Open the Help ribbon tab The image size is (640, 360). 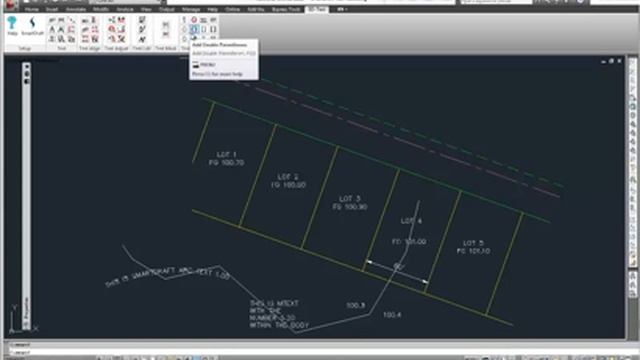(x=212, y=9)
